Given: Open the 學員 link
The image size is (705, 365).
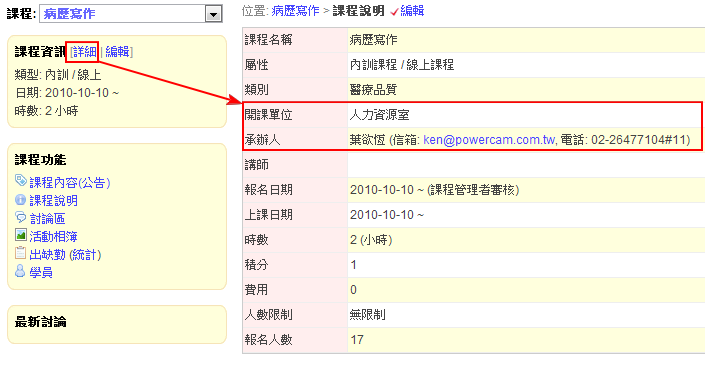Looking at the screenshot, I should pos(41,272).
